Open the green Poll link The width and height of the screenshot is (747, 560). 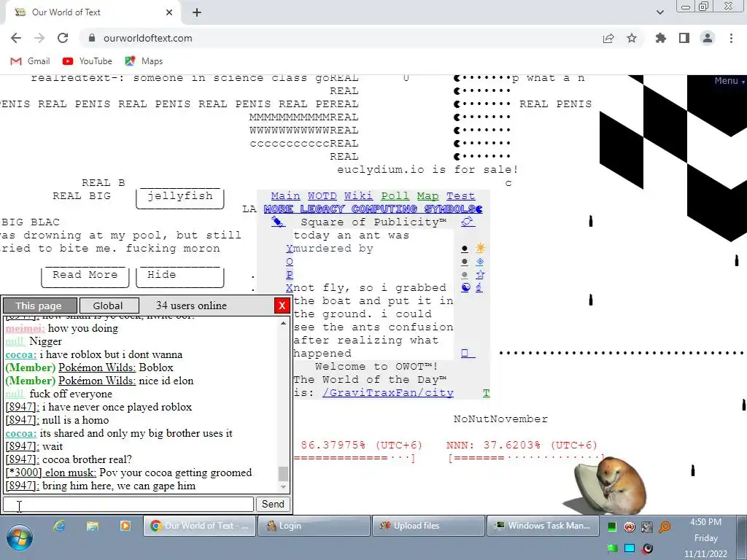[395, 195]
